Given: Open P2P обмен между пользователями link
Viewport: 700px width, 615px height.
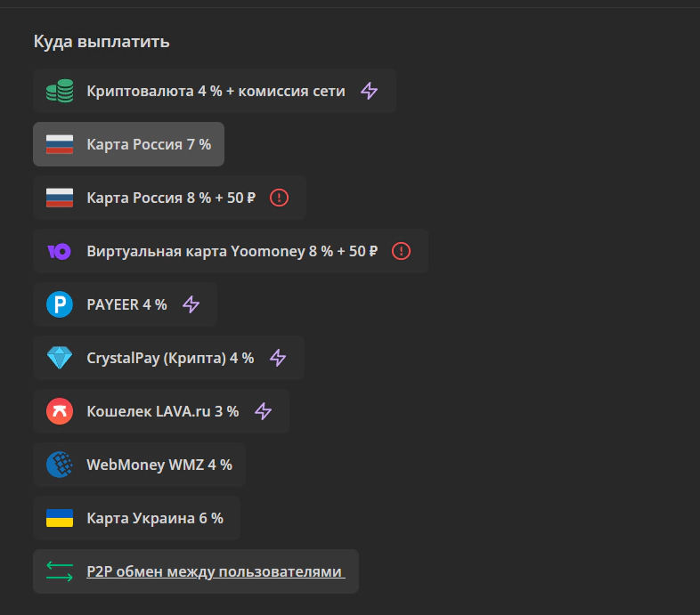Looking at the screenshot, I should 215,571.
